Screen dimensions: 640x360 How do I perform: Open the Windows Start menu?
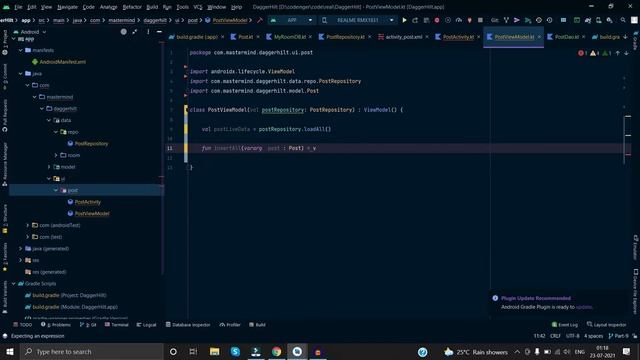(10, 351)
